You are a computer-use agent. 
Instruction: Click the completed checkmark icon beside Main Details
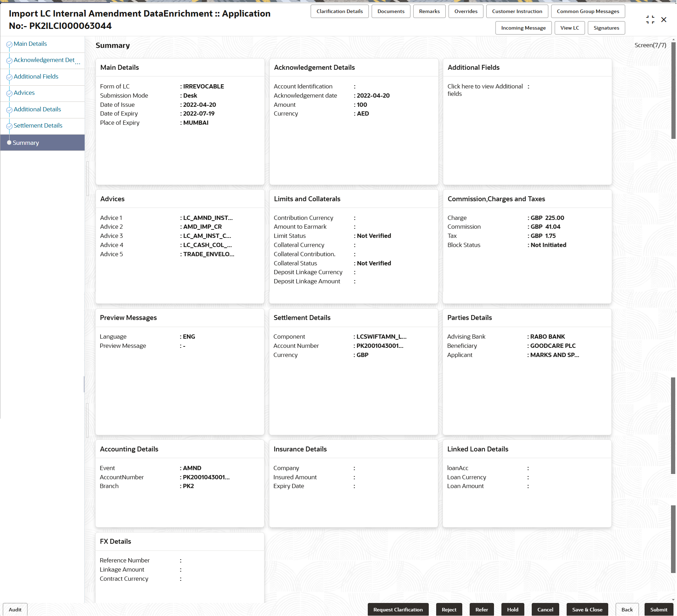10,44
